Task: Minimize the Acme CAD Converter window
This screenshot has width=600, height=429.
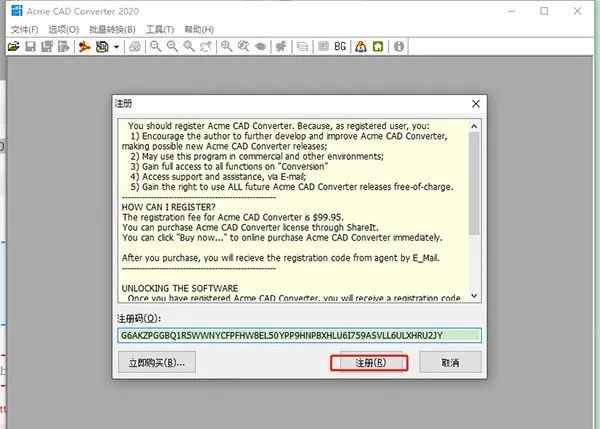Action: click(511, 11)
